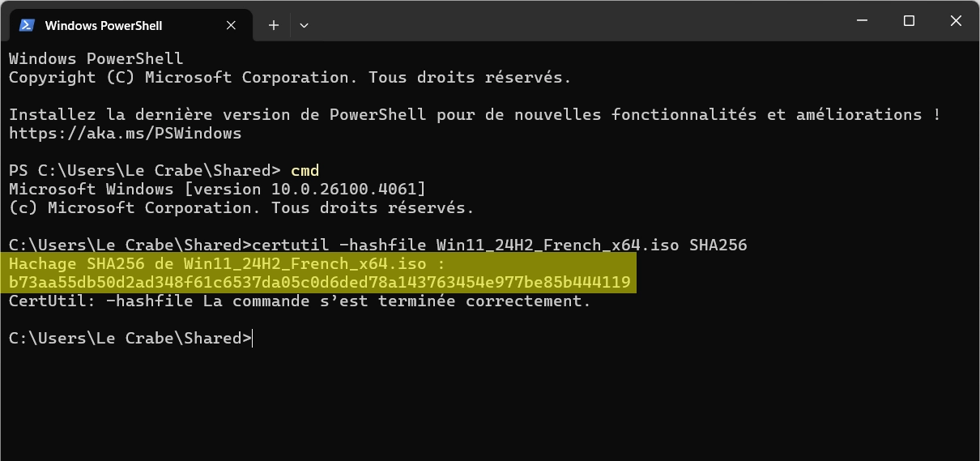
Task: Minimize the terminal window
Action: tap(862, 21)
